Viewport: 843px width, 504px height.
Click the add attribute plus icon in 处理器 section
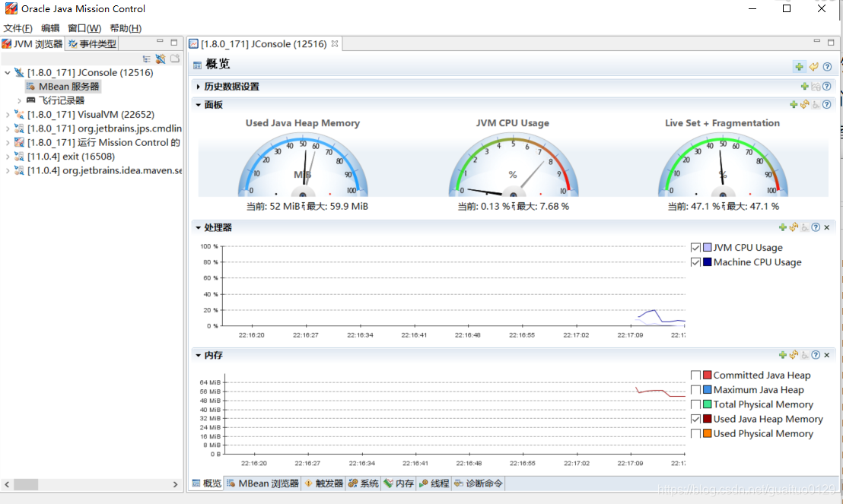pyautogui.click(x=783, y=227)
